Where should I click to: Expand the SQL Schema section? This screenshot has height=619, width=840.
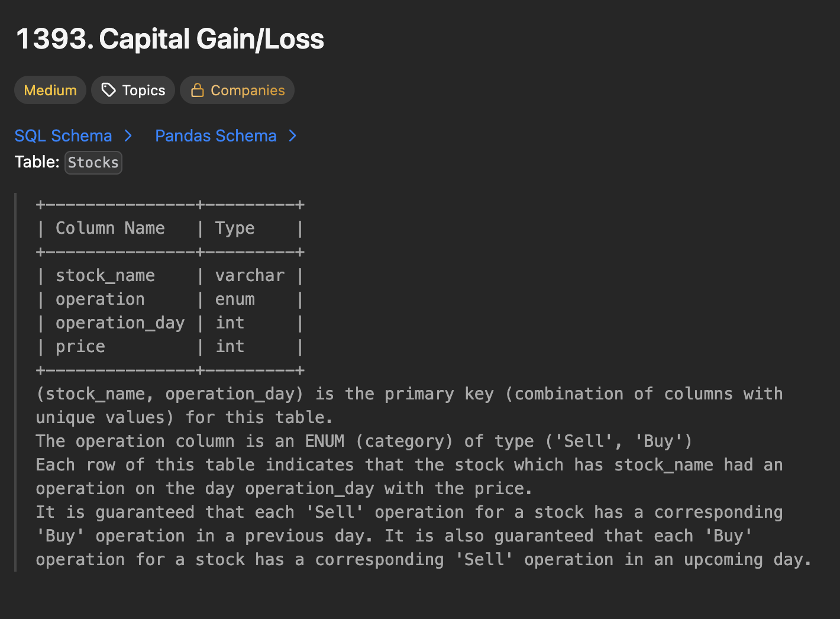pos(63,136)
